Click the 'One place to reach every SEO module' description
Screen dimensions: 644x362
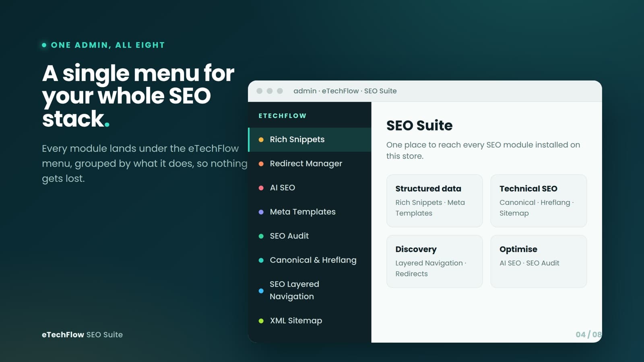tap(483, 150)
